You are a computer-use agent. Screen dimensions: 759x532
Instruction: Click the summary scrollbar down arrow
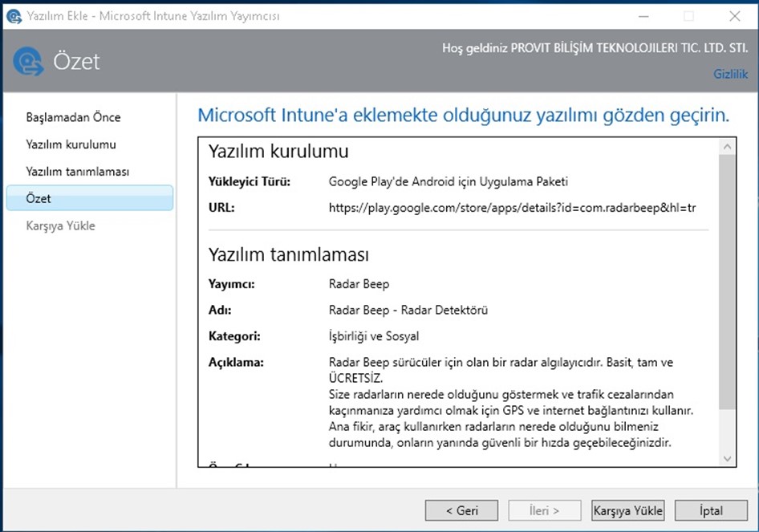pos(727,458)
